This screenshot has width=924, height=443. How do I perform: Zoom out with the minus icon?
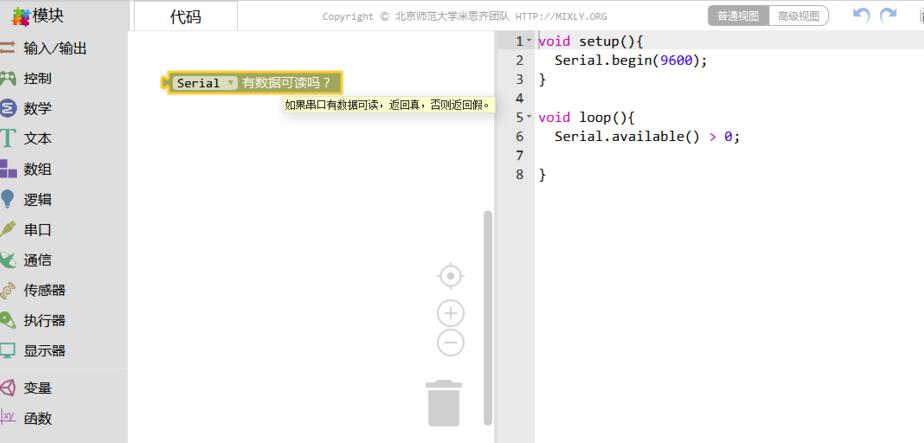pyautogui.click(x=451, y=343)
